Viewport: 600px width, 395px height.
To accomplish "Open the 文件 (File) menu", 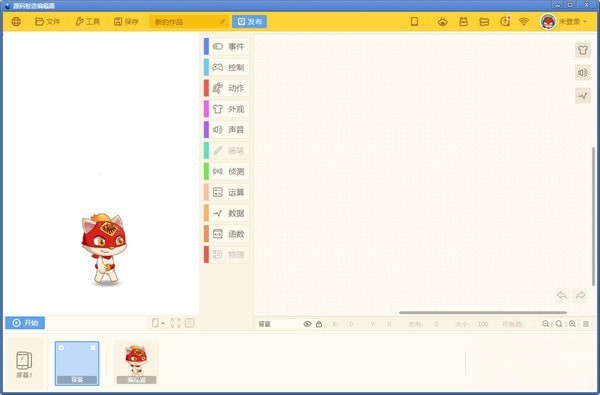I will 48,21.
